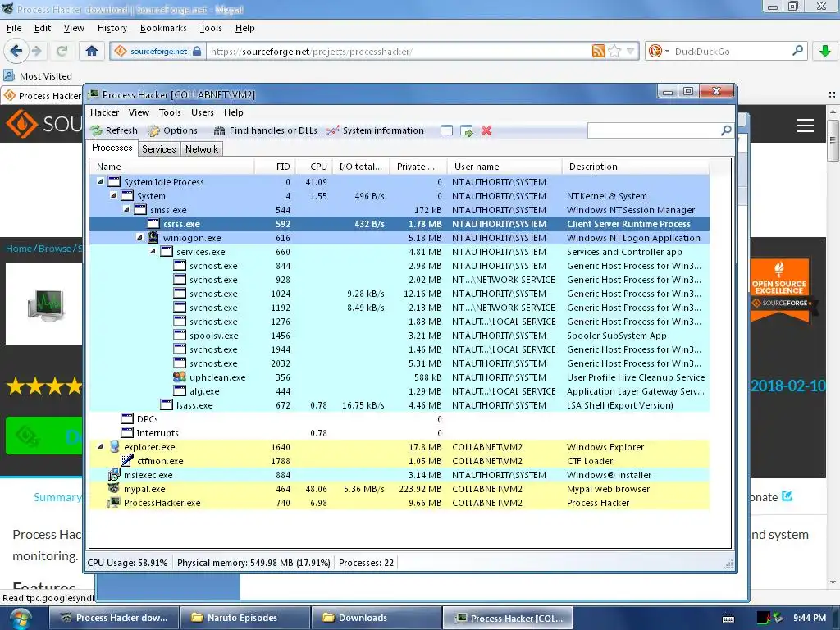Viewport: 840px width, 630px height.
Task: Open System information in Process Hacker
Action: tap(375, 130)
